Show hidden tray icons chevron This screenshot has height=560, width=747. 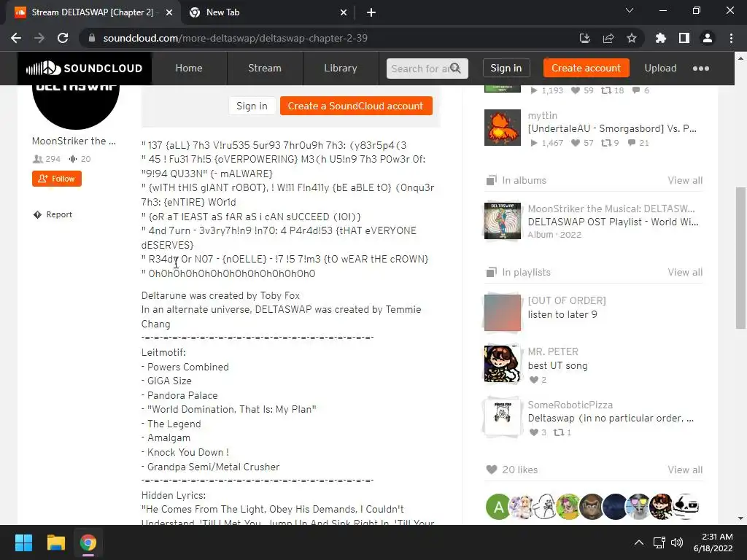[639, 542]
